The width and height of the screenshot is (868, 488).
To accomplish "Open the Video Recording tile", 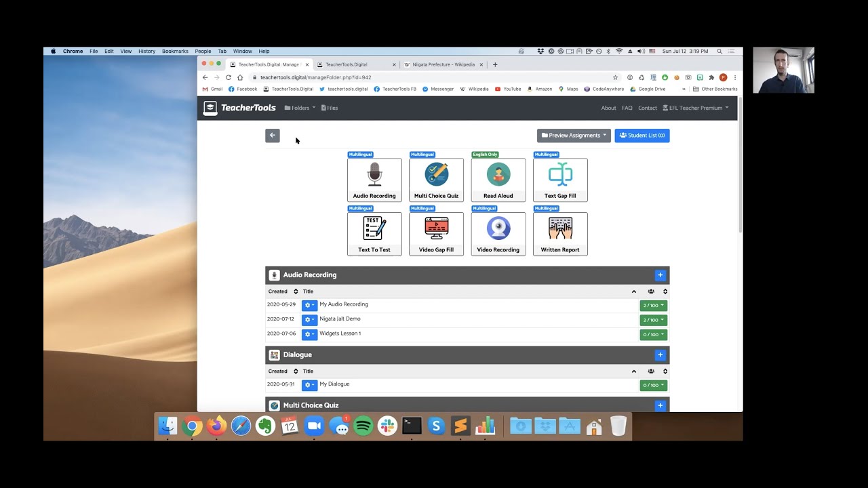I will [498, 234].
